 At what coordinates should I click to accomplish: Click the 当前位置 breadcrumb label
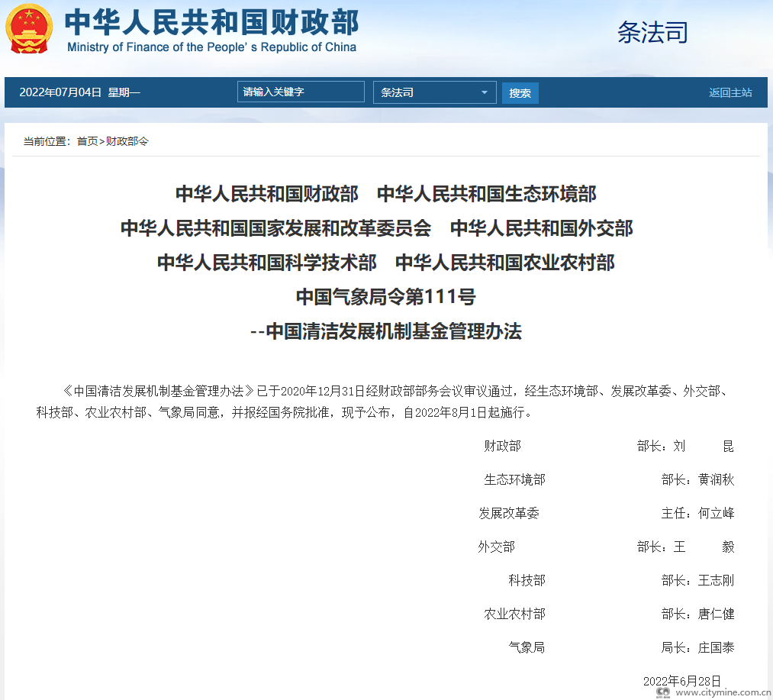click(x=46, y=141)
